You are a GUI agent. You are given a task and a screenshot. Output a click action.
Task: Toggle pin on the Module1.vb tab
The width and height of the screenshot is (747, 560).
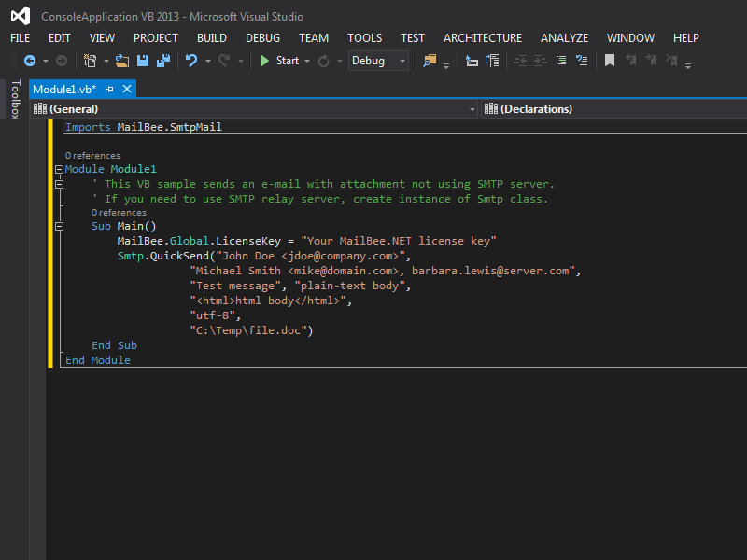[109, 89]
